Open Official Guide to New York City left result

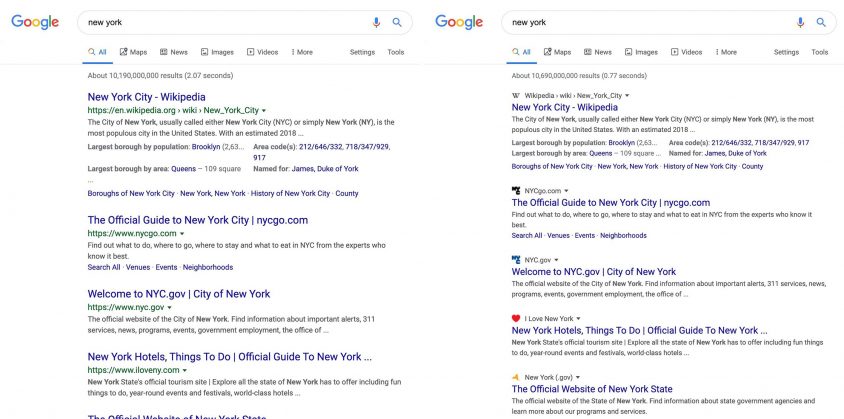pyautogui.click(x=198, y=220)
